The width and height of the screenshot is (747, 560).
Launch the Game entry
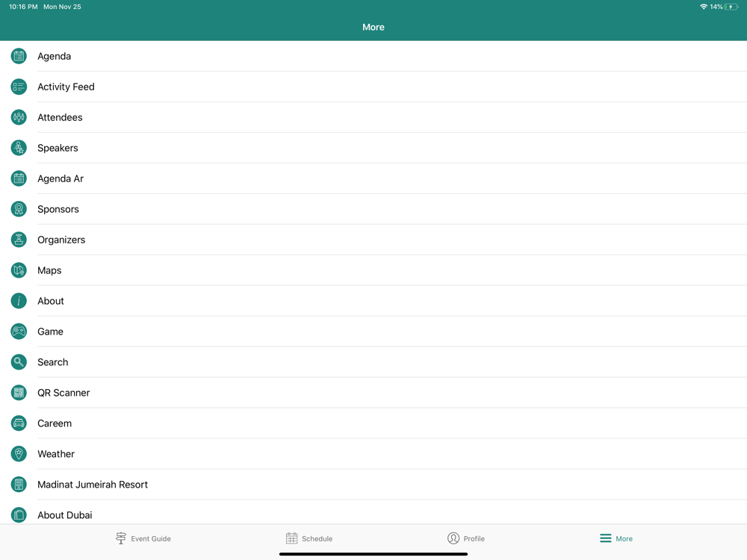[373, 332]
